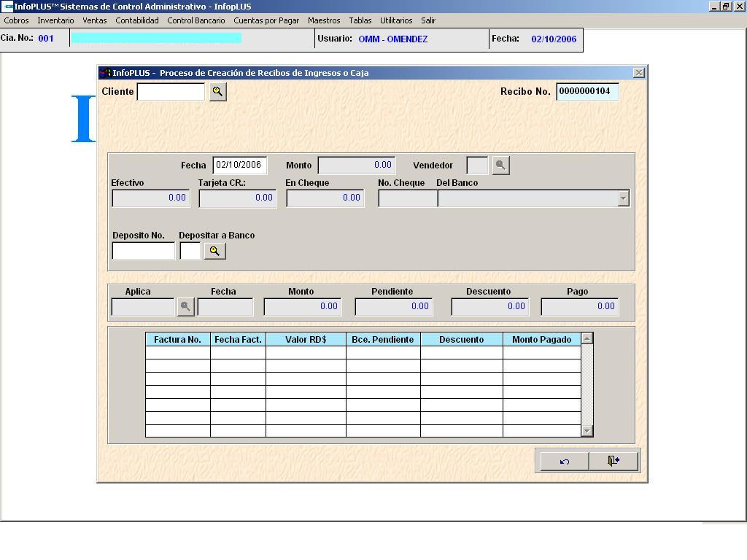747x560 pixels.
Task: Click the Tarjeta CR. amount field
Action: pos(238,198)
